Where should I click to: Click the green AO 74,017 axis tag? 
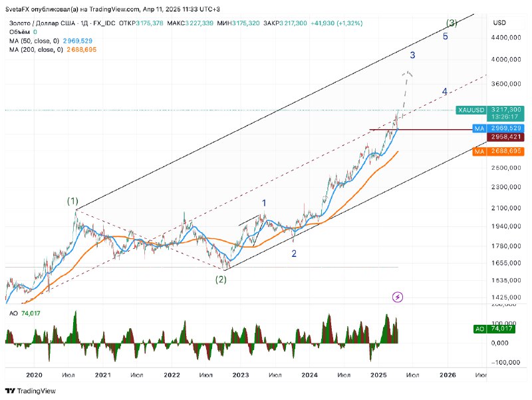pos(494,329)
